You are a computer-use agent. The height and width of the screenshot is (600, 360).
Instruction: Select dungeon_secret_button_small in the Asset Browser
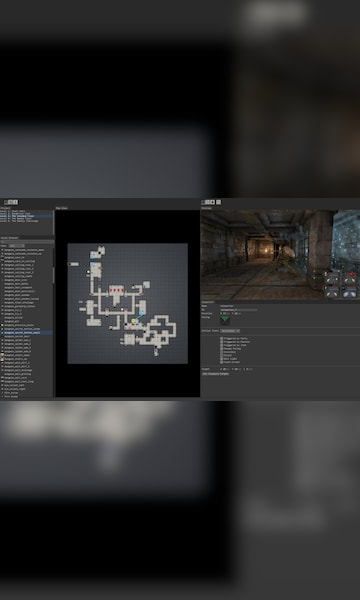(x=26, y=333)
